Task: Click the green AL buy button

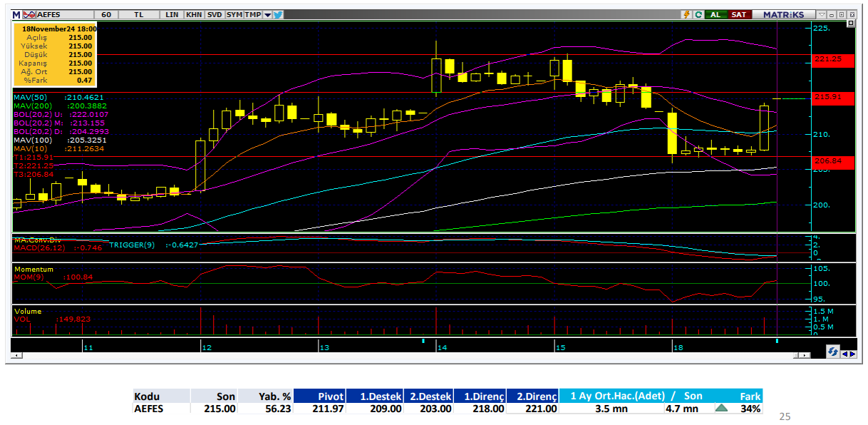Action: (x=715, y=14)
